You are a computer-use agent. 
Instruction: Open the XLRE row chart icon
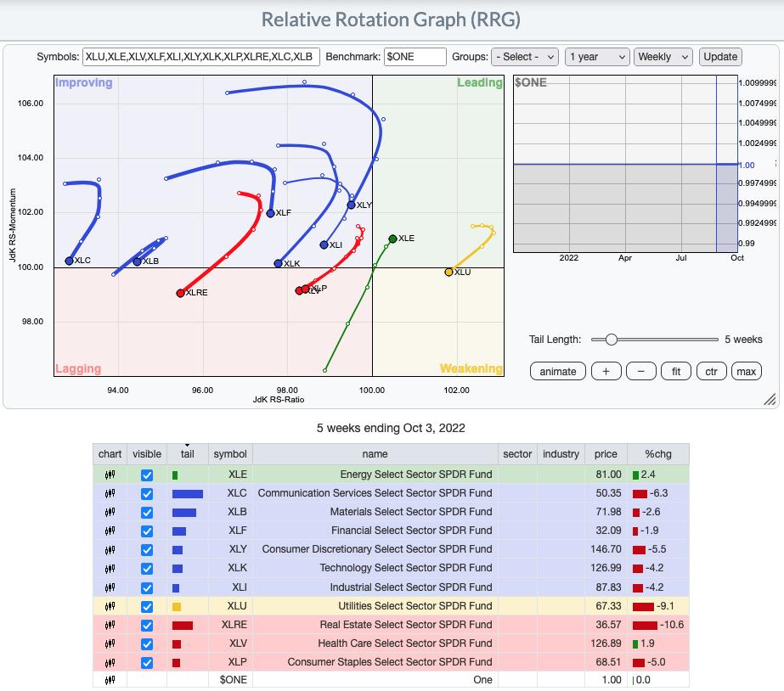110,625
